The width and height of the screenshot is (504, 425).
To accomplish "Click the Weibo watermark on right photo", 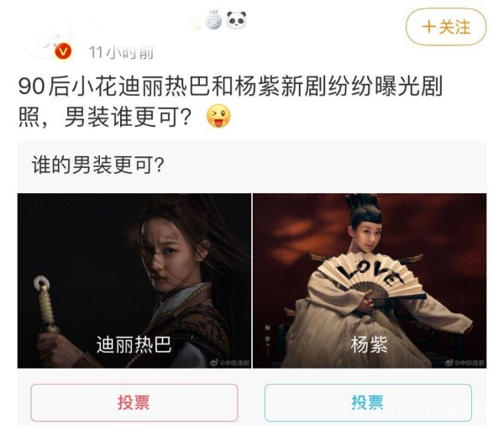I will click(465, 363).
